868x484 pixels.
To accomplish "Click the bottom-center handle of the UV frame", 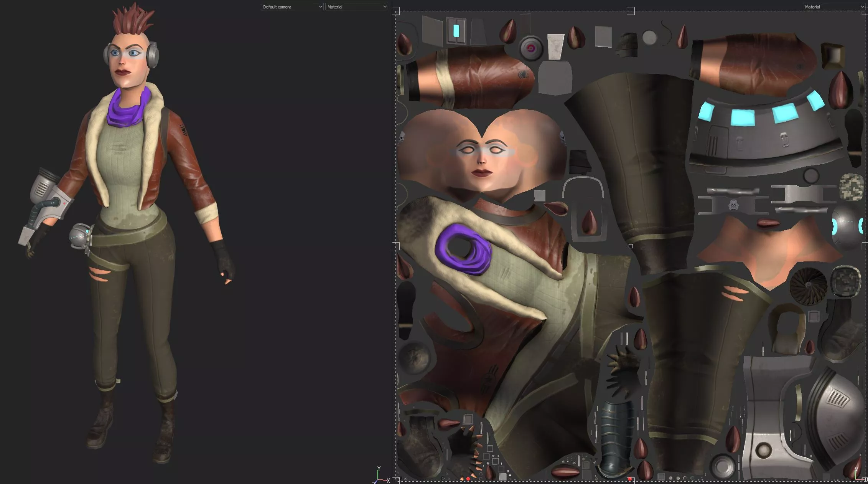I will point(631,480).
